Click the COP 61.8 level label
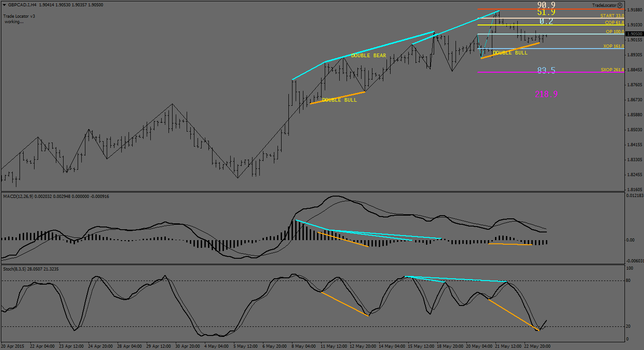 (x=614, y=23)
